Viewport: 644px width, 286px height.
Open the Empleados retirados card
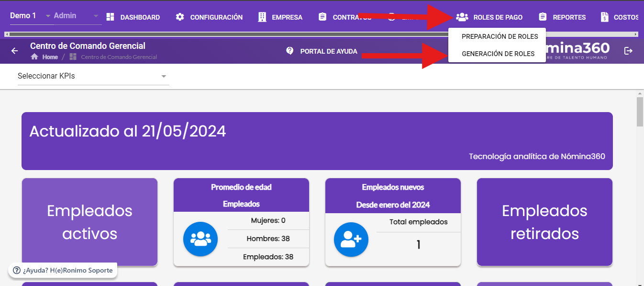[x=544, y=222]
